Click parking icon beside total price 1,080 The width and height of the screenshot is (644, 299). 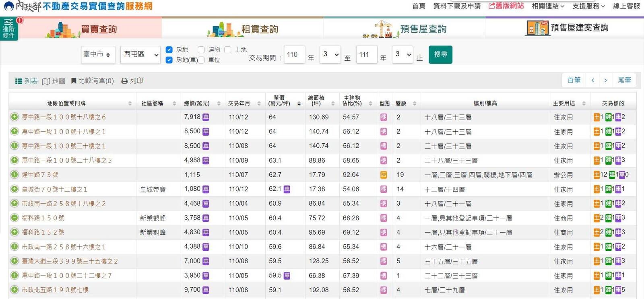206,189
